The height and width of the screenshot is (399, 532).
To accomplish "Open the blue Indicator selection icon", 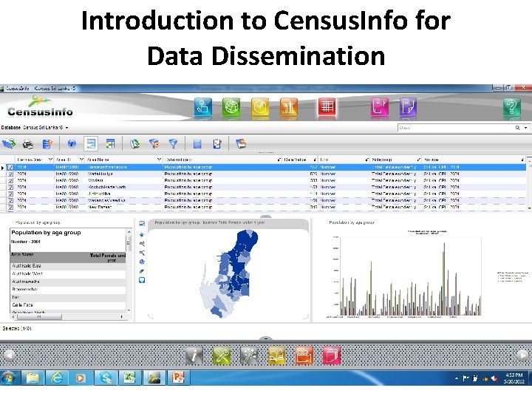I will pos(203,106).
